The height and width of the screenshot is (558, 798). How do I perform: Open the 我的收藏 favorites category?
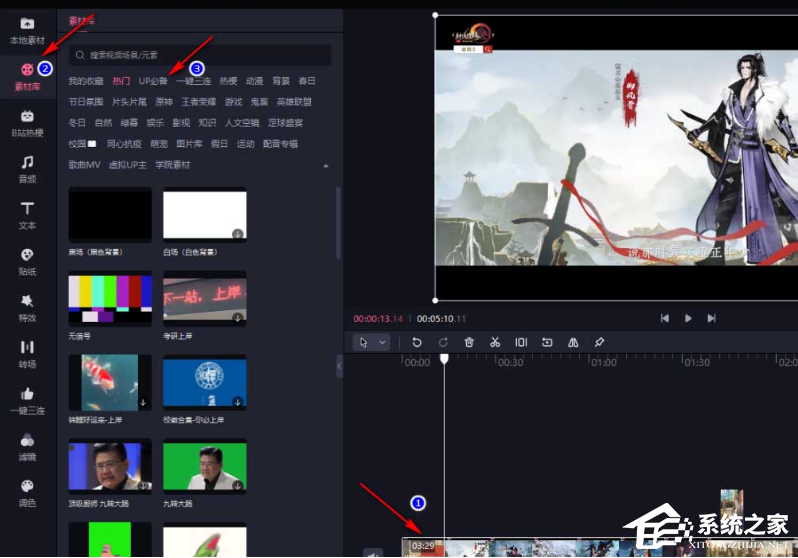85,81
